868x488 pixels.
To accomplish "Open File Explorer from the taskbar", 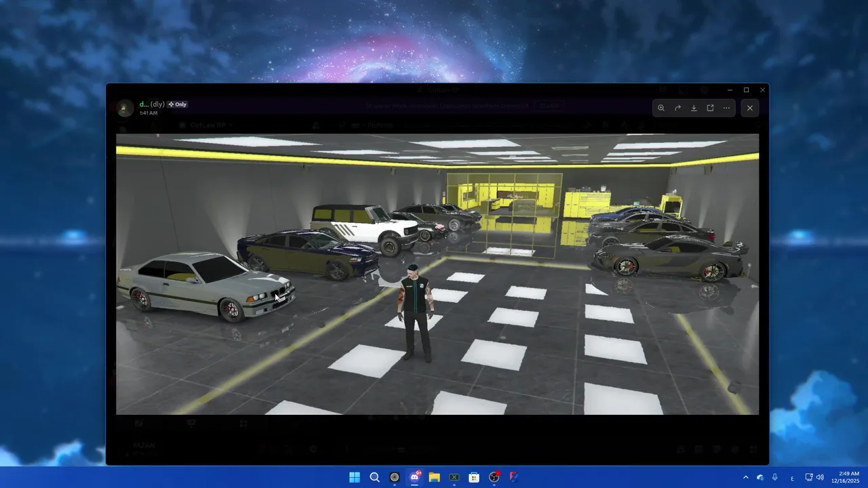I will coord(434,477).
